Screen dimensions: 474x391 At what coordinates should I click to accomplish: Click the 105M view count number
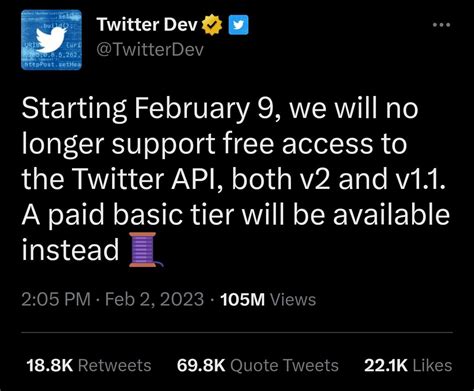(242, 299)
